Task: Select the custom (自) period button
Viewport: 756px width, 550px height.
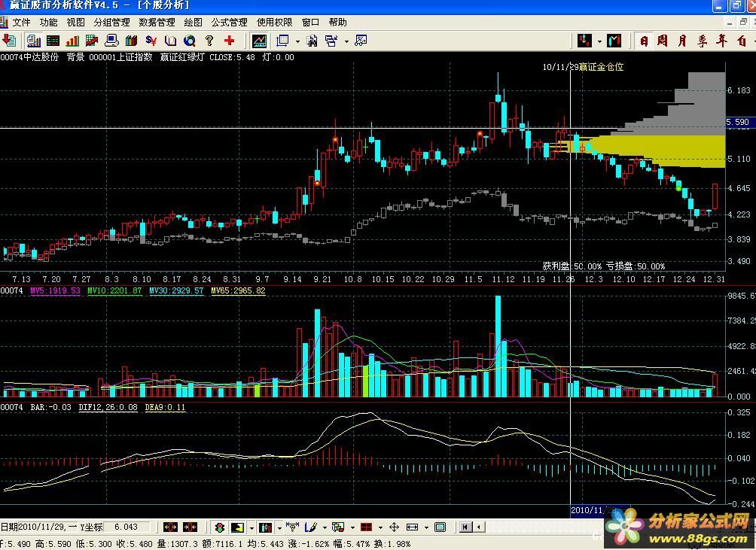Action: (742, 41)
